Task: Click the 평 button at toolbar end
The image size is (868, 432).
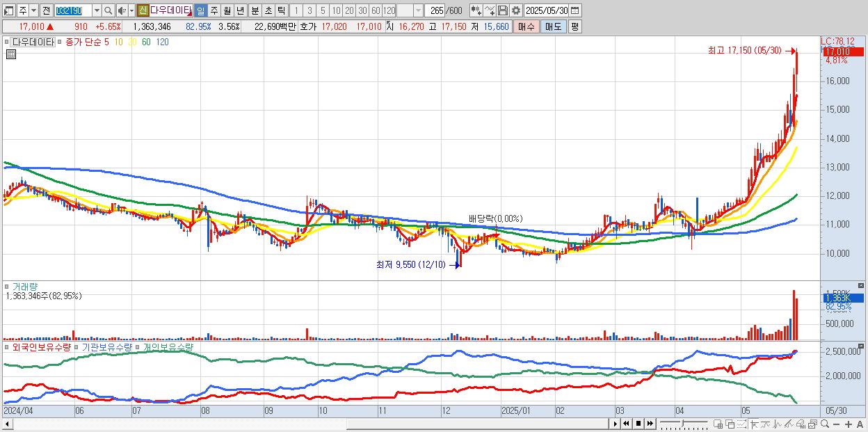Action: 574,26
